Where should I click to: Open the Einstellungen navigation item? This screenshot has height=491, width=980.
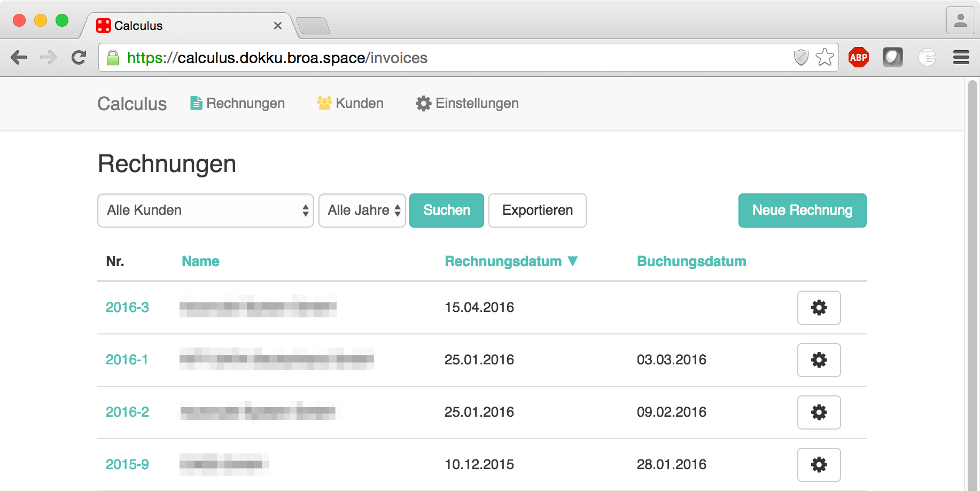pyautogui.click(x=467, y=103)
